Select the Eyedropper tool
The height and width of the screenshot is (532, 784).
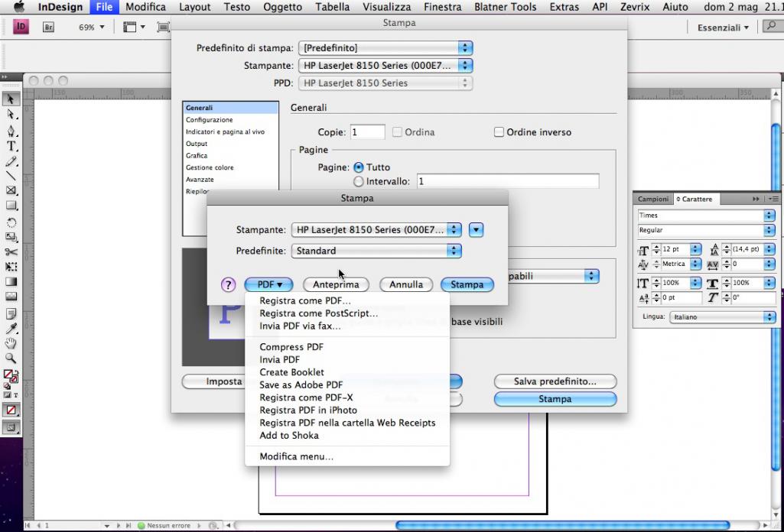click(11, 328)
